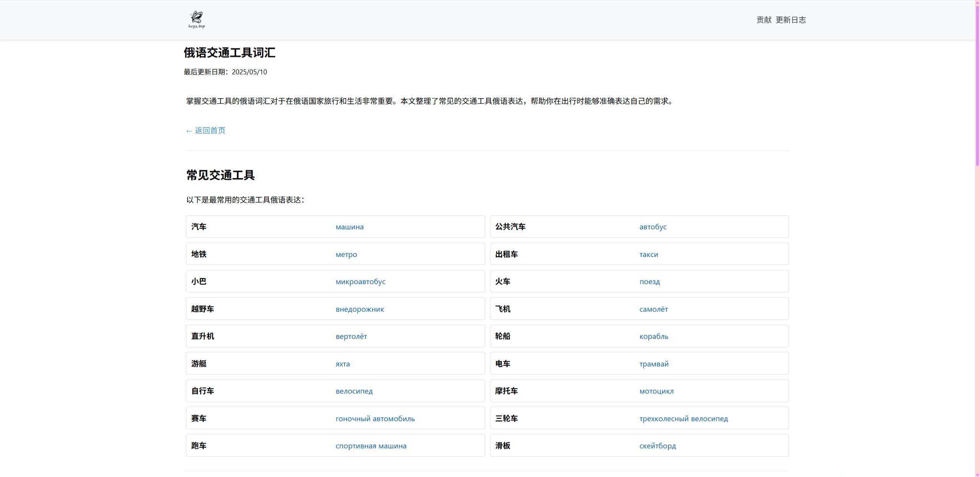Click the krgz.top butterfly logo

point(197,20)
